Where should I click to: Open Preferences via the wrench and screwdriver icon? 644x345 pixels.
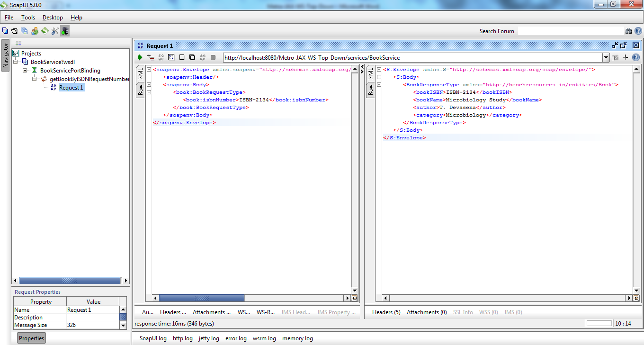(55, 31)
